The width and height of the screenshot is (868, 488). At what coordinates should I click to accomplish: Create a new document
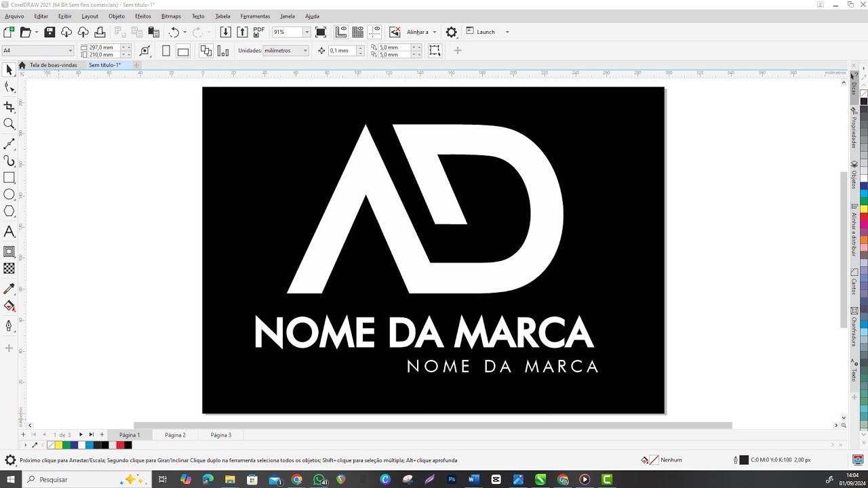[9, 32]
